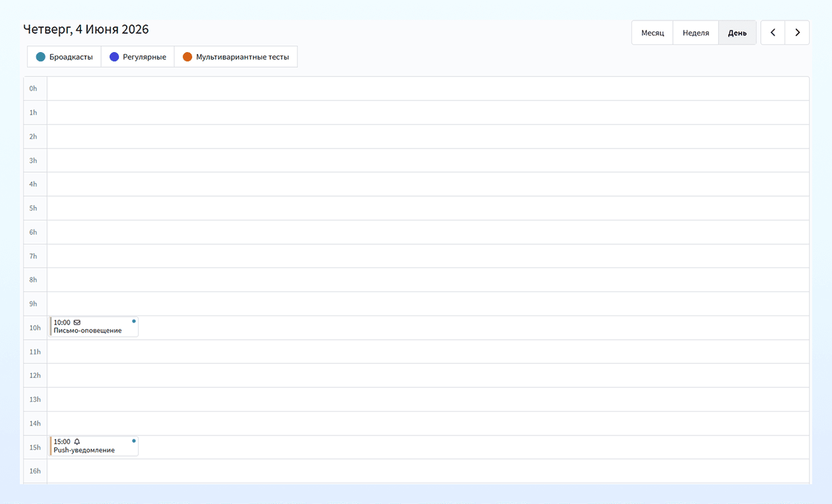The width and height of the screenshot is (832, 504).
Task: Switch to the Месяц view
Action: pyautogui.click(x=652, y=32)
